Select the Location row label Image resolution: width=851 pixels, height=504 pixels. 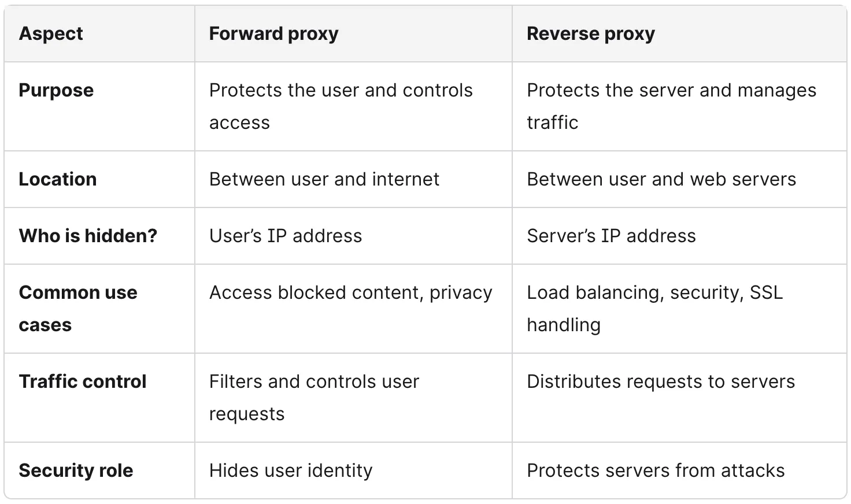(58, 179)
